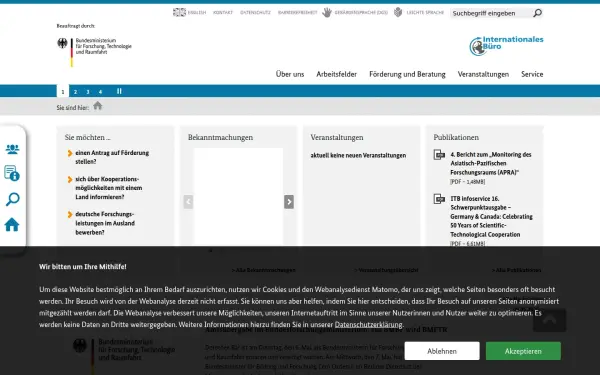This screenshot has width=600, height=375.
Task: Open the Leichte Sprache link
Action: 425,13
